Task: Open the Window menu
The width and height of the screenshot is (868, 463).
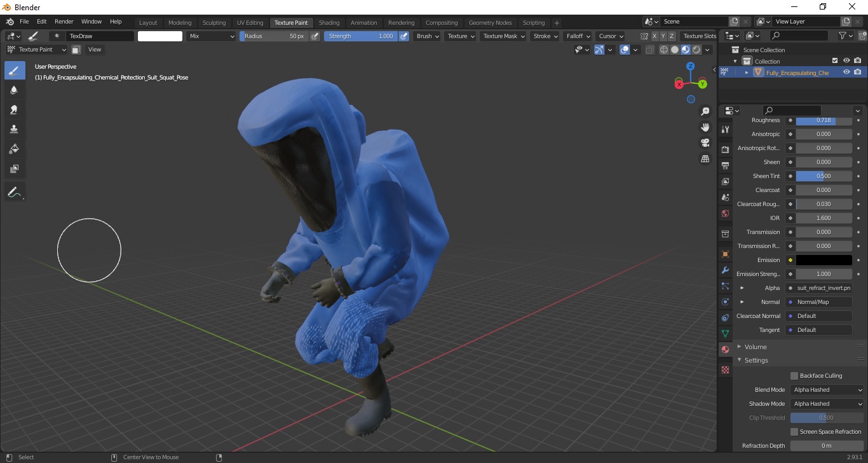Action: coord(92,22)
